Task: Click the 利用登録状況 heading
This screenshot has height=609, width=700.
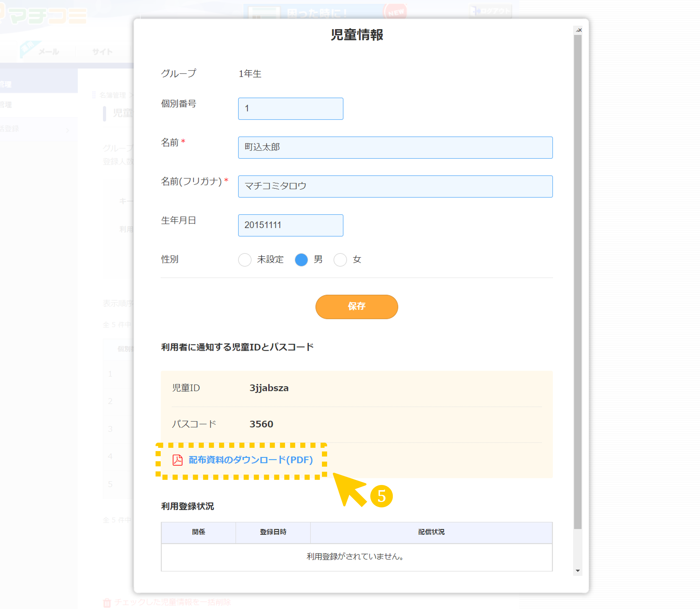Action: [187, 506]
